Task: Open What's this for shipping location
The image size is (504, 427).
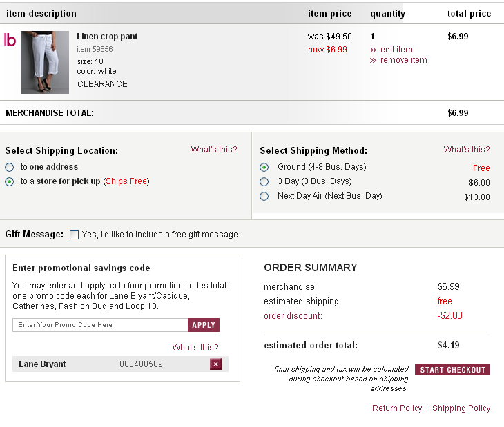Action: point(214,150)
